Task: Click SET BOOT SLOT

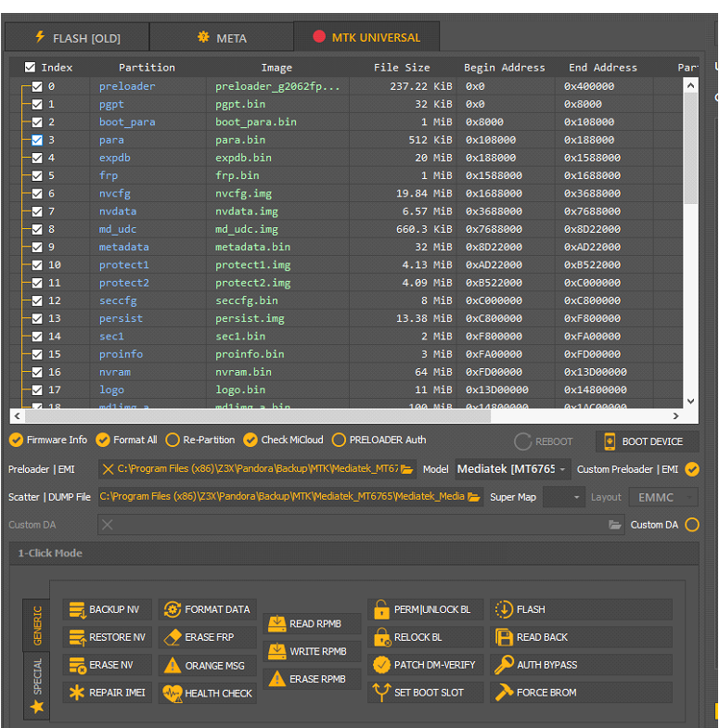Action: 426,693
